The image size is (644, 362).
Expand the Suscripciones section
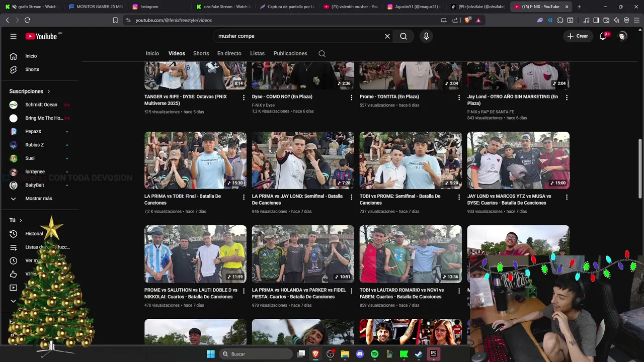pos(30,92)
